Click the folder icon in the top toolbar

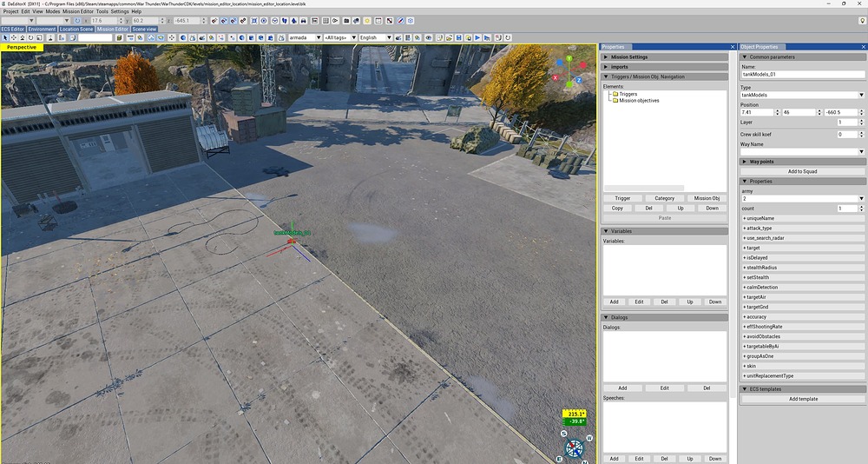[346, 21]
